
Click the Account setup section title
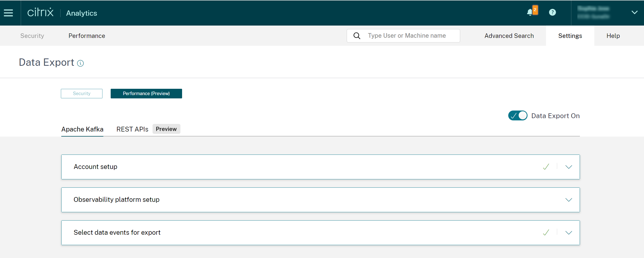tap(95, 167)
